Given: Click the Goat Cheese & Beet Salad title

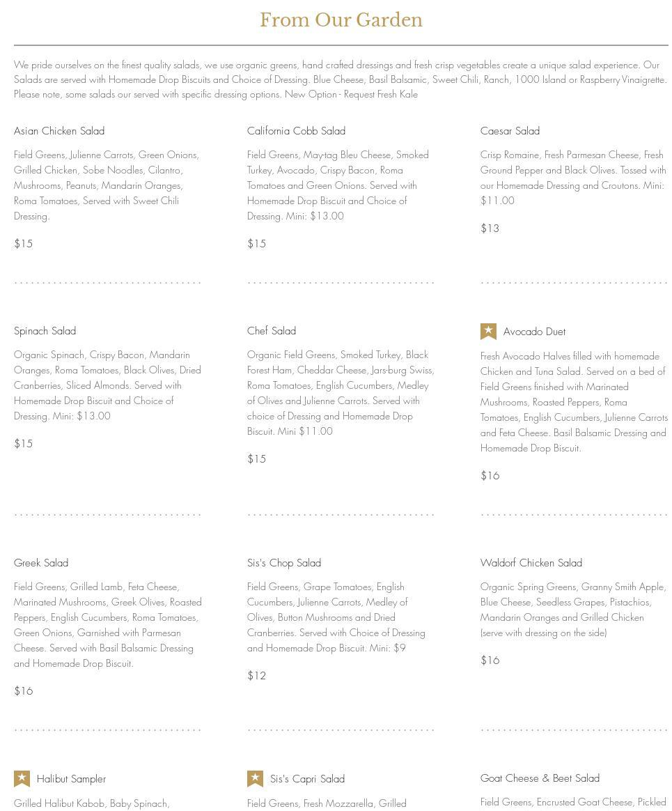Looking at the screenshot, I should pos(540,778).
